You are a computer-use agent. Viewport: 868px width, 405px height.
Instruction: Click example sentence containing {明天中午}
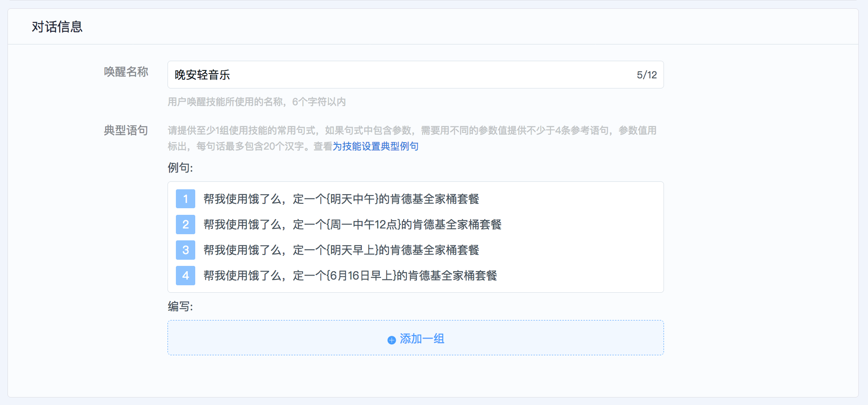(341, 199)
